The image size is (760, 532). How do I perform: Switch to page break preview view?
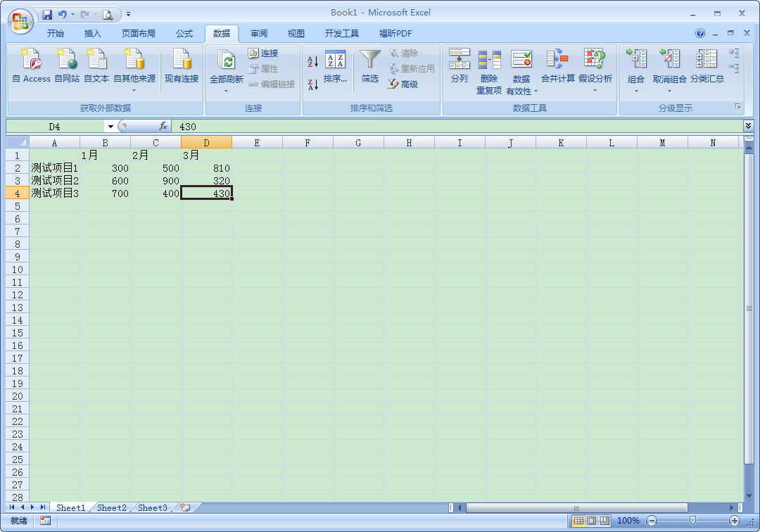click(604, 521)
